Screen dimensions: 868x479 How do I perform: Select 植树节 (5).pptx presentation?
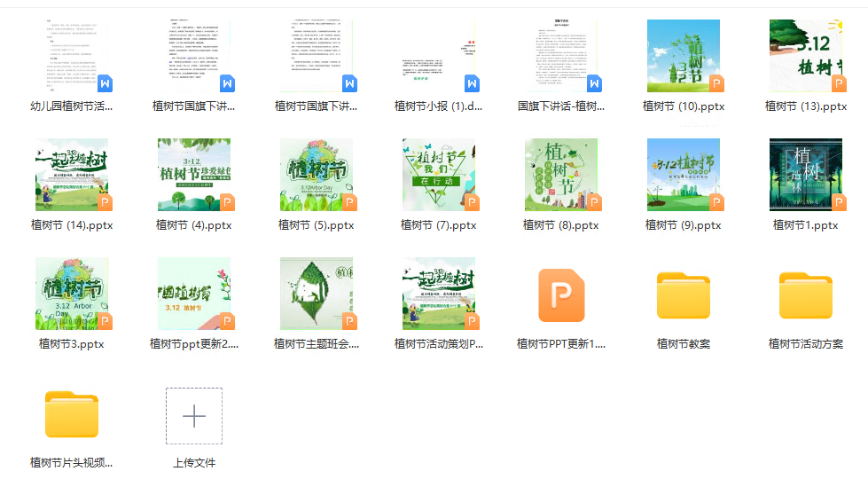(x=316, y=175)
